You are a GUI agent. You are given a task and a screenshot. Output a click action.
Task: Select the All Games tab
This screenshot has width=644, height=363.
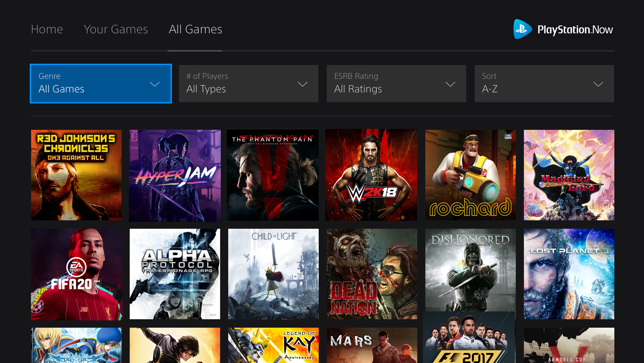[x=195, y=29]
